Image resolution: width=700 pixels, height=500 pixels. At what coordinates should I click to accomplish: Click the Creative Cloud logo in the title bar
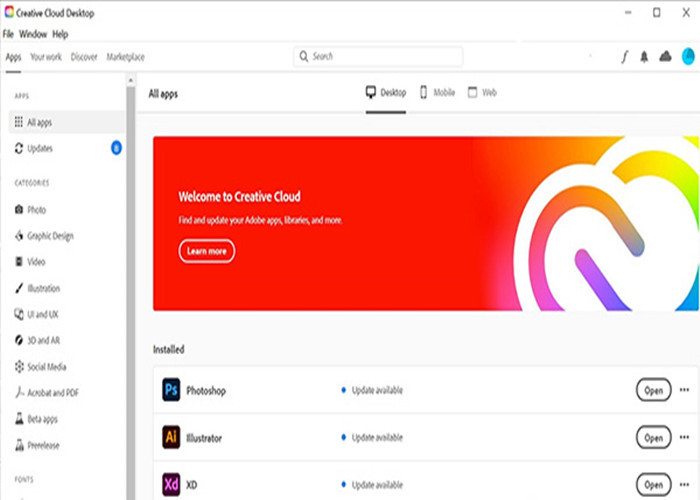coord(9,12)
